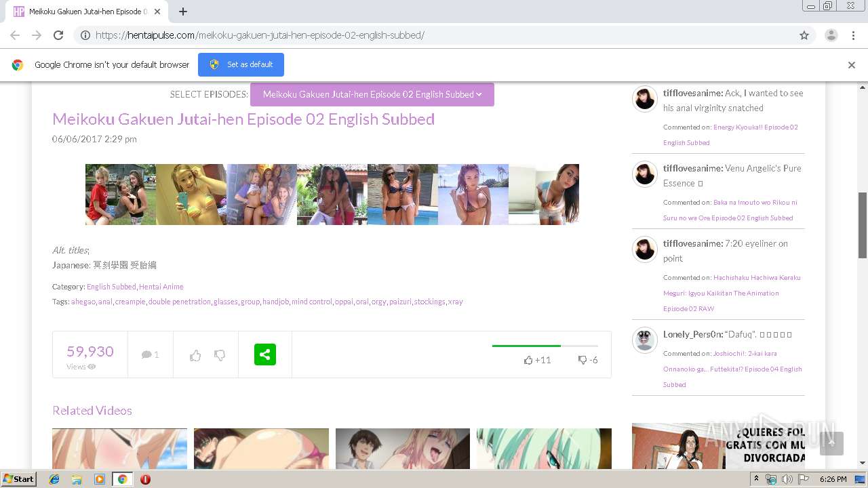Open Internet Explorer from taskbar

point(54,479)
